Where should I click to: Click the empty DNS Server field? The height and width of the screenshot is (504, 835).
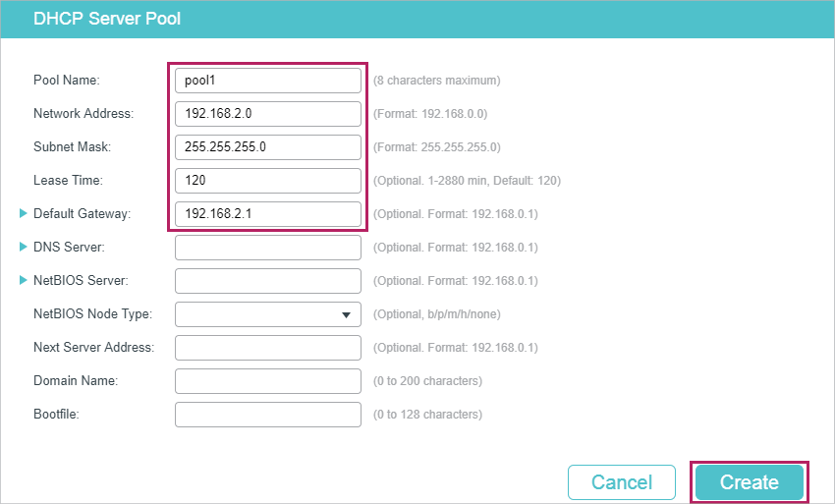[x=268, y=248]
